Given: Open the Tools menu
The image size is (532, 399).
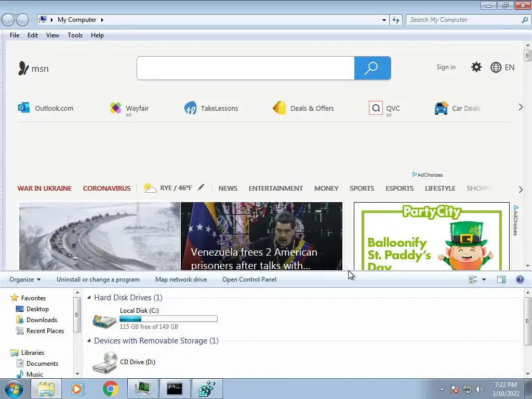Looking at the screenshot, I should [75, 35].
